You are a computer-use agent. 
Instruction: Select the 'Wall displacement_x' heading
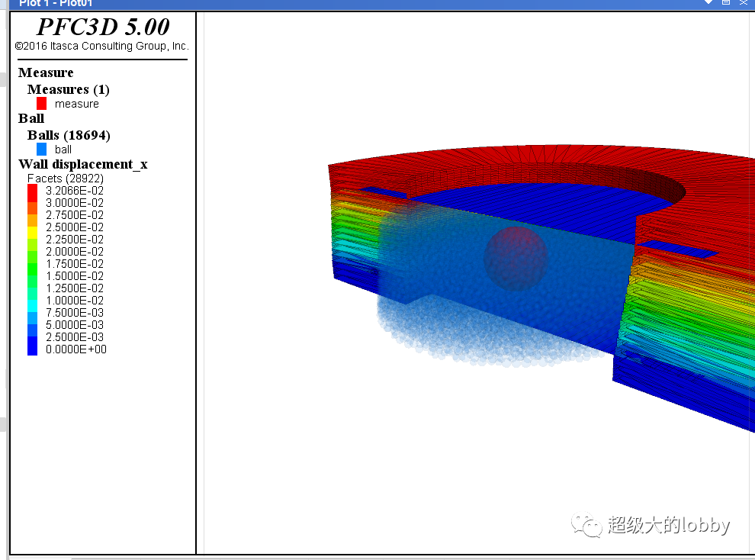[x=83, y=165]
